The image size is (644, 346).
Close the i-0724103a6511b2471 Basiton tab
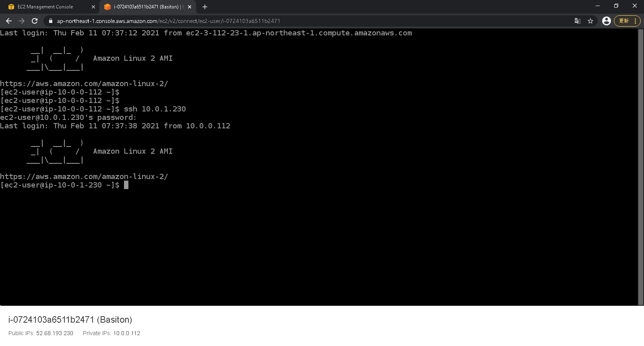tap(190, 7)
